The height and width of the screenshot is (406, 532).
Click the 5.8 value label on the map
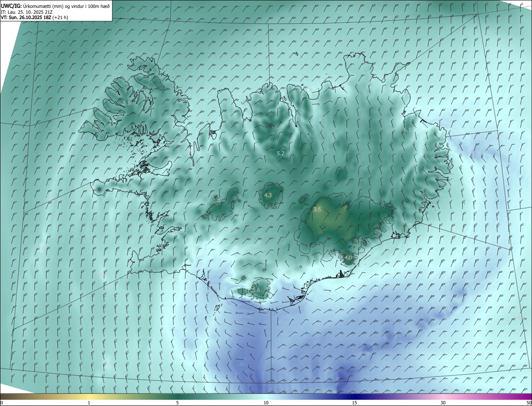[127, 103]
